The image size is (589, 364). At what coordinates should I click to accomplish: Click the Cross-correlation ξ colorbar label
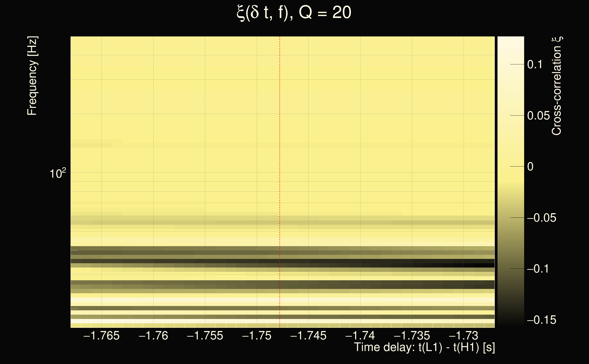point(556,86)
